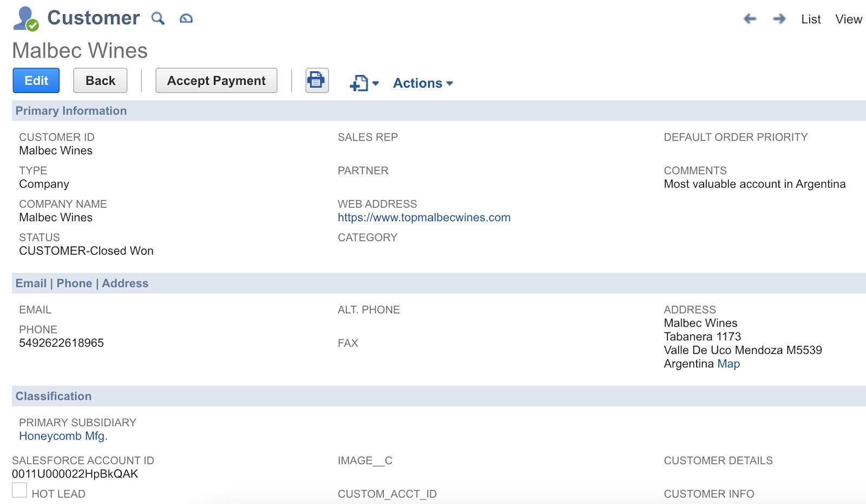Viewport: 866px width, 504px height.
Task: Select Valle De Uco Mendoza M5539 text
Action: tap(743, 350)
